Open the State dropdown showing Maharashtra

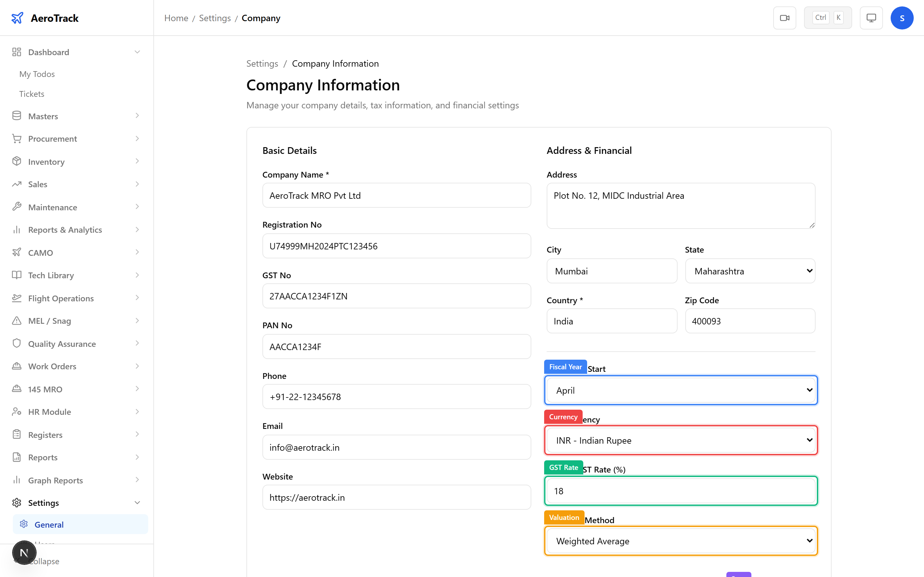750,271
